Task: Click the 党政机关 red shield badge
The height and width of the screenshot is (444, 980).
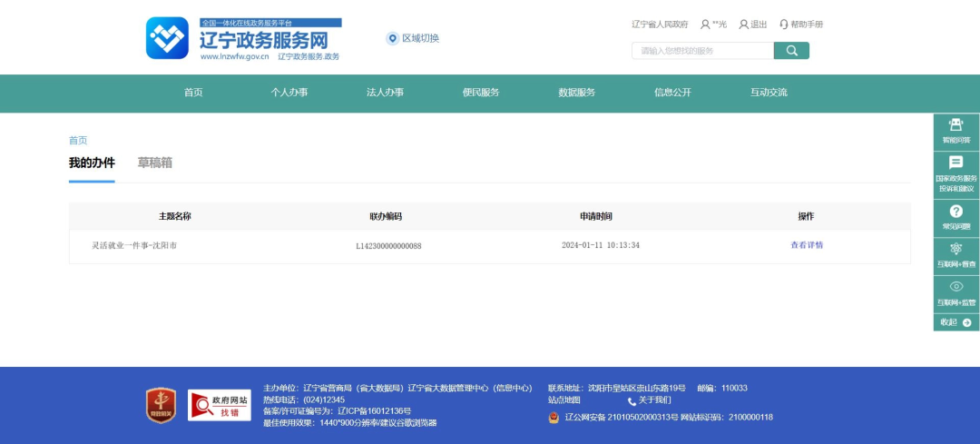Action: click(161, 405)
